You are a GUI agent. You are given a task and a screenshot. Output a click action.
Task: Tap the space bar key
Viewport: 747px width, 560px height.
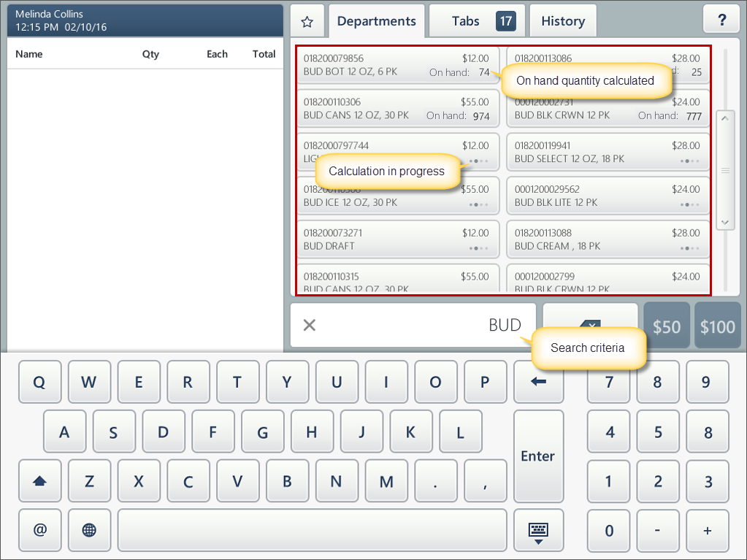point(312,530)
